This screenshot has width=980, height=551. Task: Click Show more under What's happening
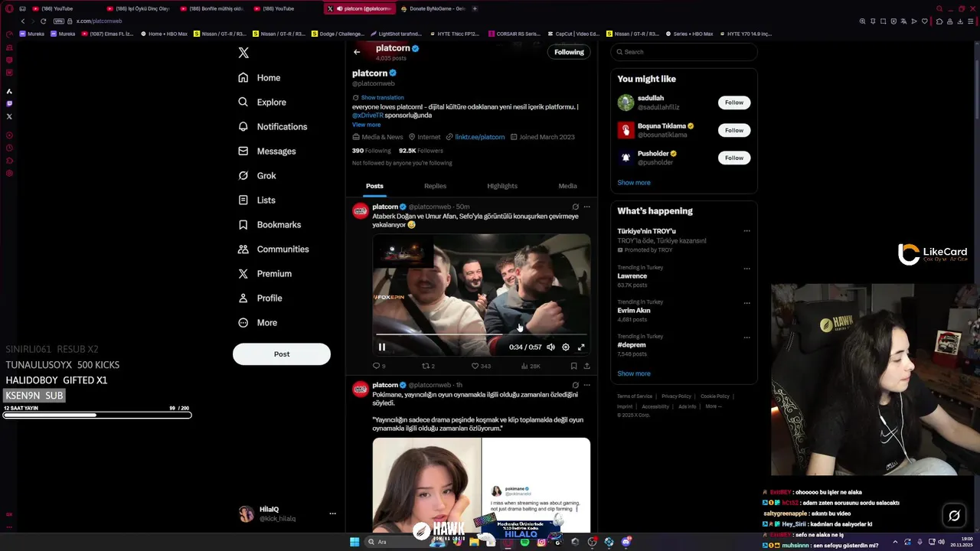[x=634, y=374]
